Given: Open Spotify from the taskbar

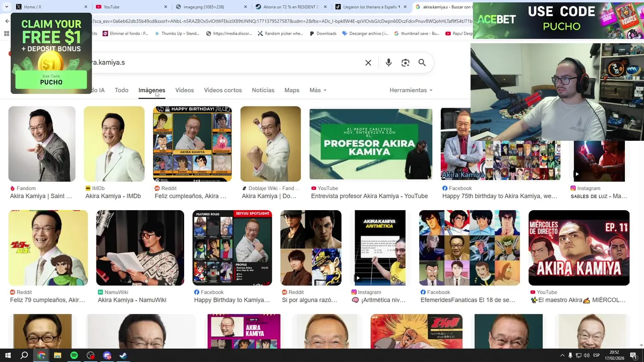Looking at the screenshot, I should pos(74,355).
